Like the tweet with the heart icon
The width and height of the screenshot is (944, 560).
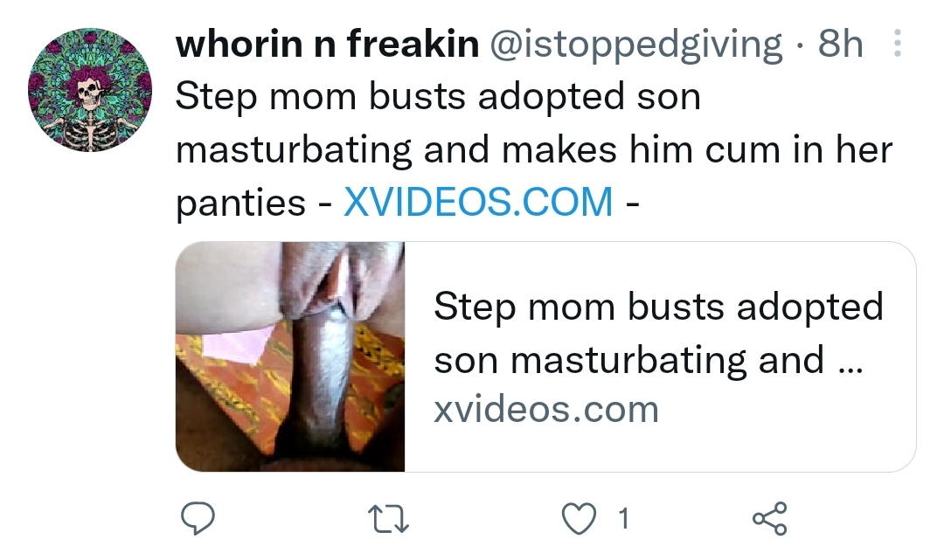click(x=579, y=518)
